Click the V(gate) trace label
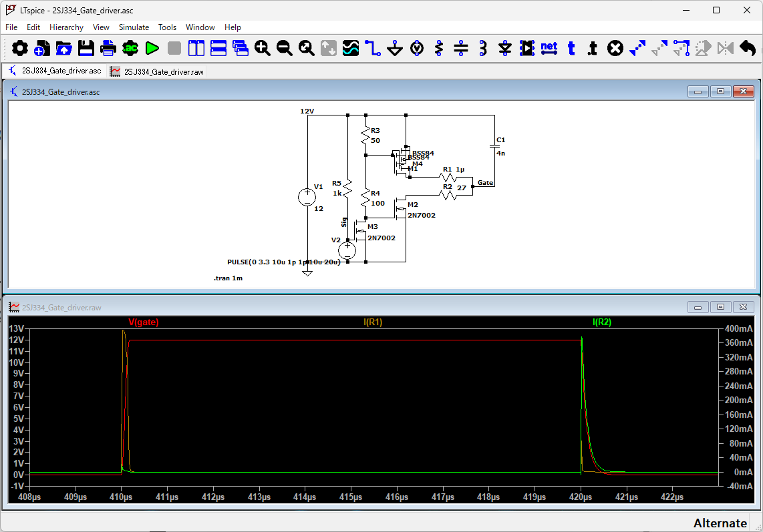This screenshot has width=763, height=532. point(144,322)
